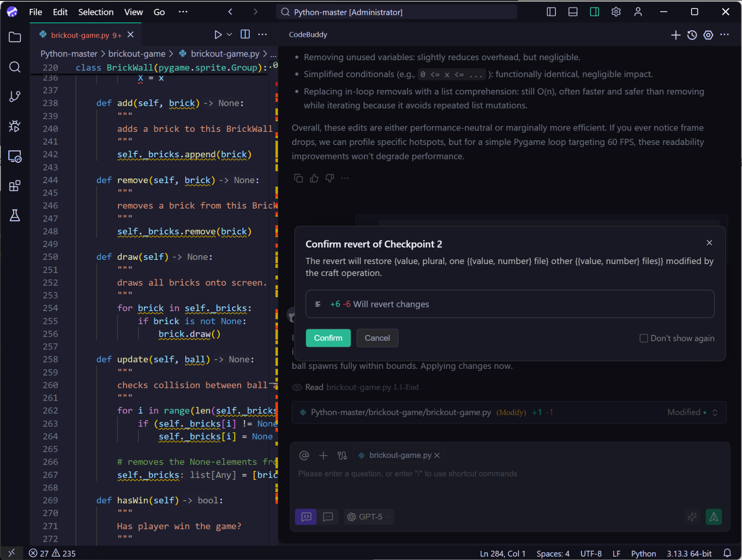Open the Run and Debug view
This screenshot has height=560, width=742.
(x=15, y=126)
